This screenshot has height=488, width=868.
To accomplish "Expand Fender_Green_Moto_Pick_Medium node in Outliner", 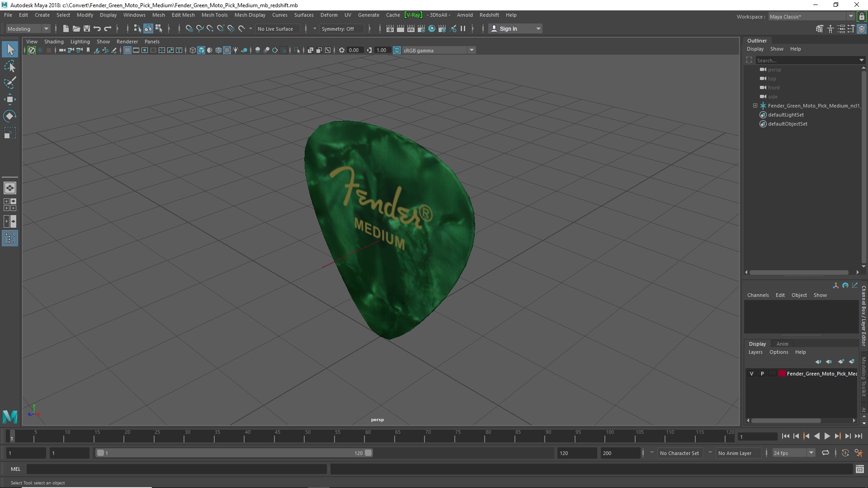I will (755, 106).
